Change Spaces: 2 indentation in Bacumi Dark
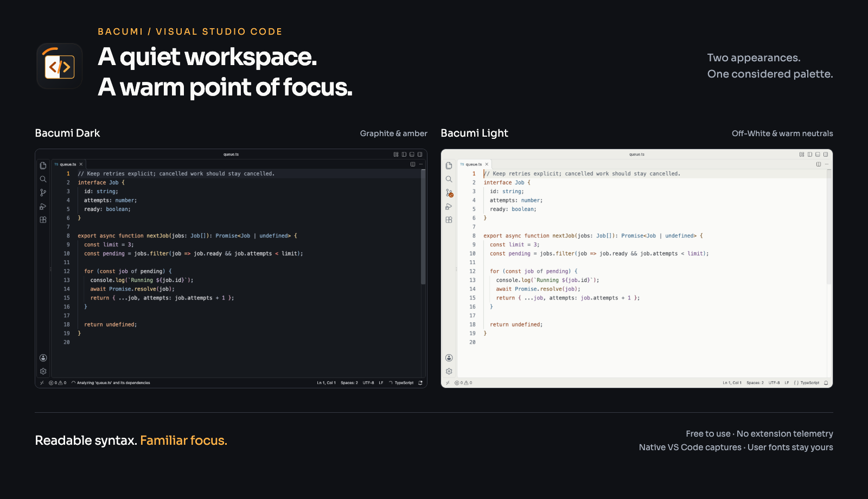This screenshot has height=499, width=868. (349, 383)
